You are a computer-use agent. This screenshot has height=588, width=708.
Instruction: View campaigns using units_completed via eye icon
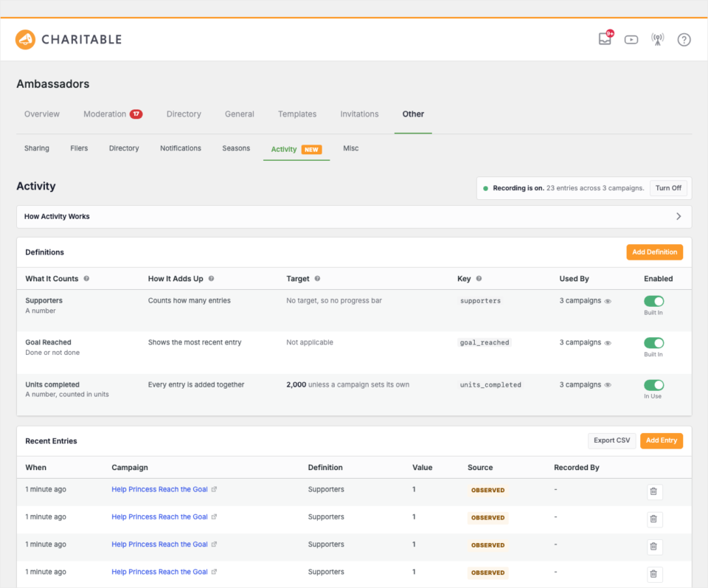pos(608,385)
